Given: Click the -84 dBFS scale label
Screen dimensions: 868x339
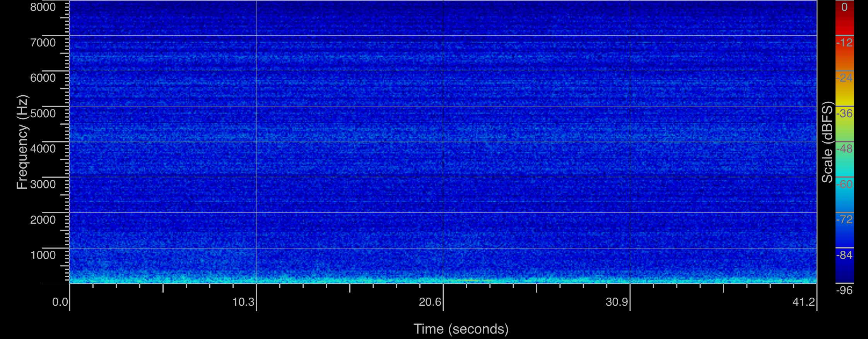Looking at the screenshot, I should pos(844,255).
